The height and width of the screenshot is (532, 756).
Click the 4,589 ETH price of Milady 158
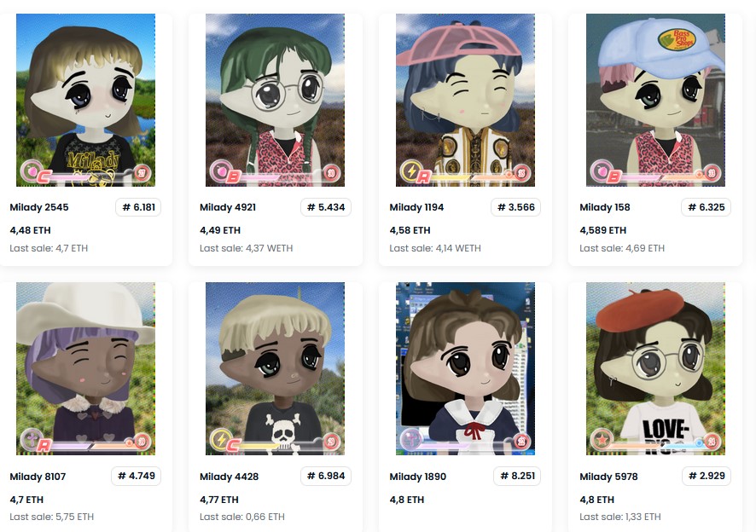point(602,230)
